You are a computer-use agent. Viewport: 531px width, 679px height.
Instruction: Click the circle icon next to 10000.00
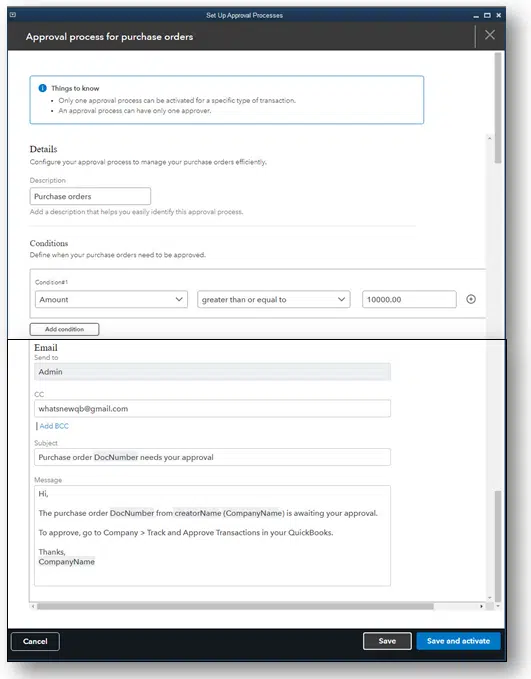tap(471, 299)
